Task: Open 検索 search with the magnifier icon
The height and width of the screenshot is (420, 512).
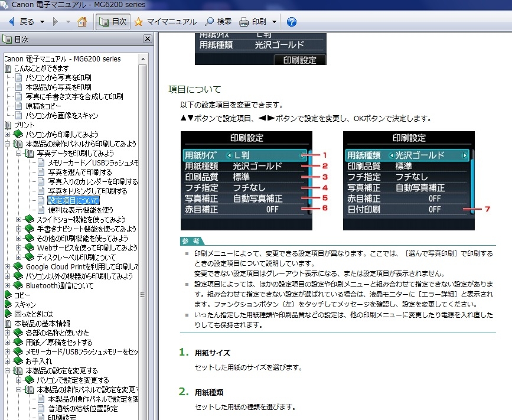Action: point(218,22)
